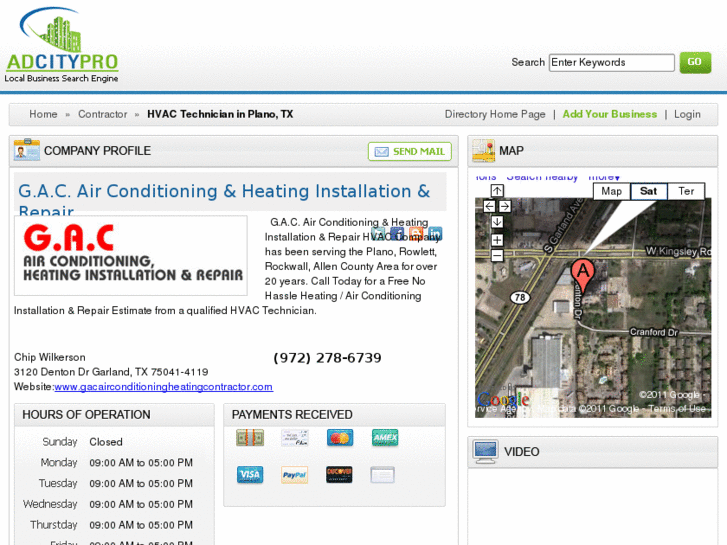Click the Chip Wilkerson contact name
Image resolution: width=727 pixels, height=545 pixels.
coord(50,357)
